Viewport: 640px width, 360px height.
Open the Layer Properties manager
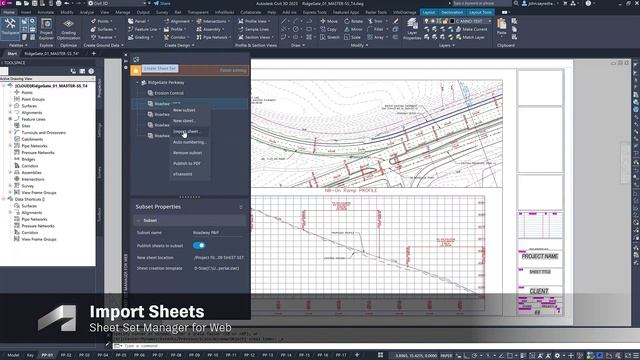[x=412, y=29]
